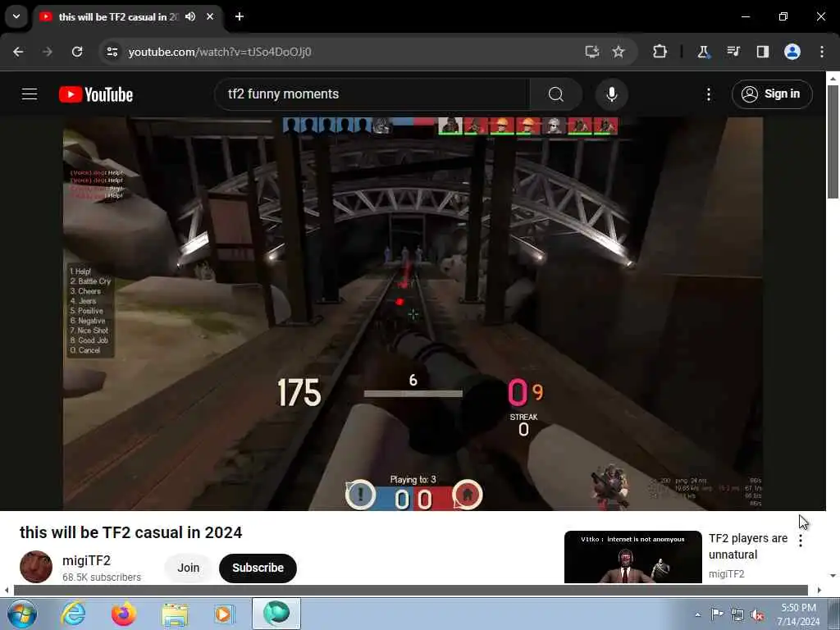Go forward to next page
The width and height of the screenshot is (840, 630).
[x=47, y=52]
